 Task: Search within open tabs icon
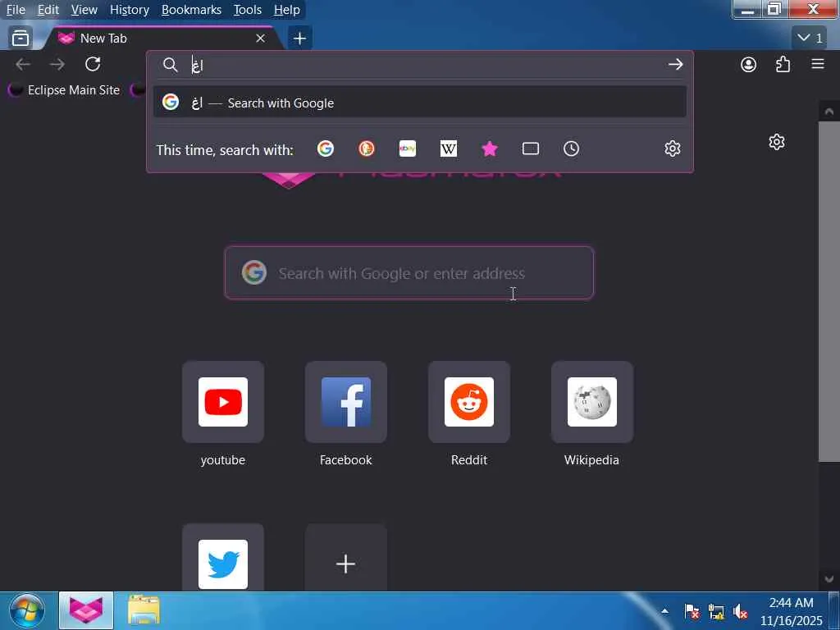(x=531, y=148)
